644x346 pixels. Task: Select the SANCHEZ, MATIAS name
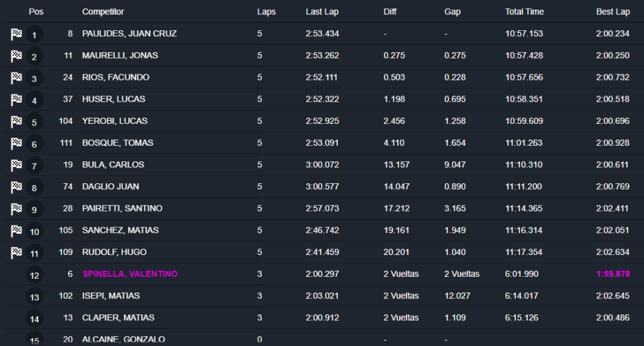pos(120,230)
